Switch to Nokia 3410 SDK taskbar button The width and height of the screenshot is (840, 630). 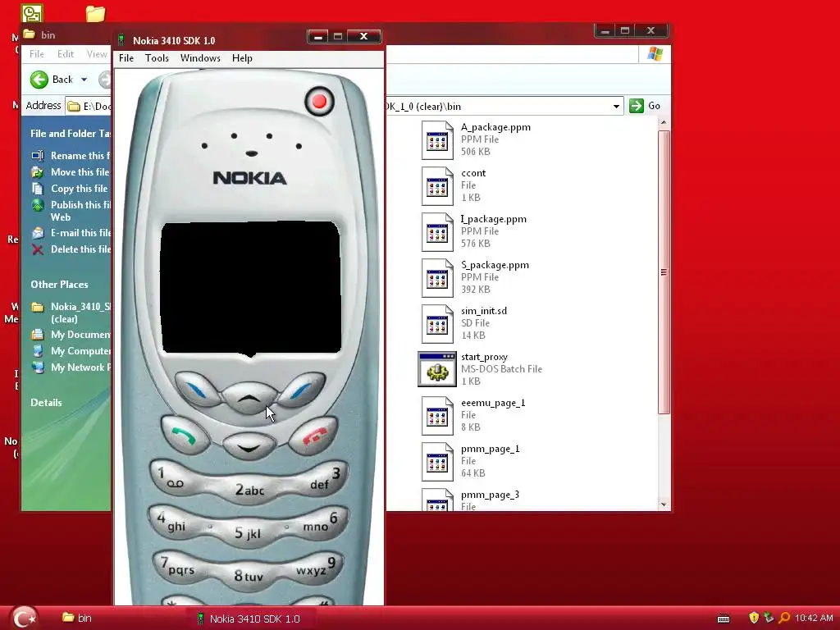[249, 619]
